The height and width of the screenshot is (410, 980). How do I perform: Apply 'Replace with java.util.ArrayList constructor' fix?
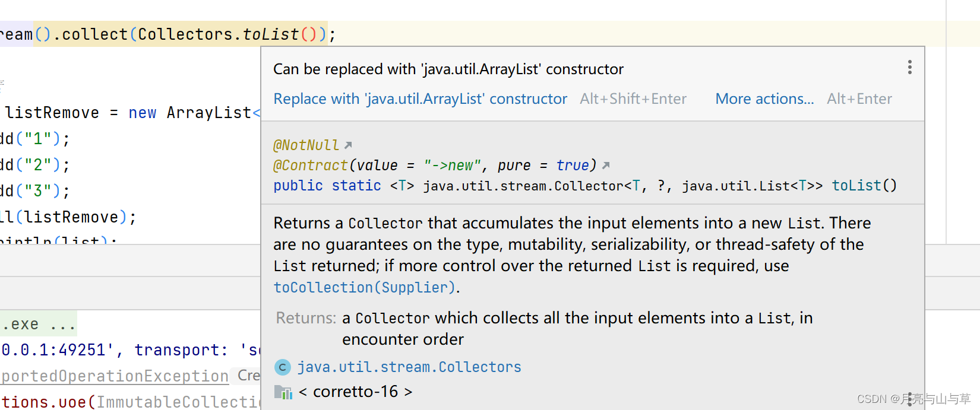(421, 98)
